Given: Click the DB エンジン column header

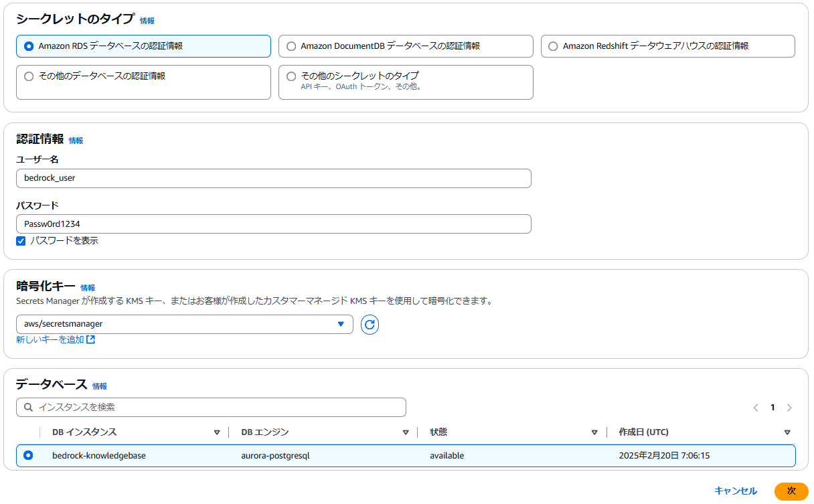Looking at the screenshot, I should click(x=265, y=432).
